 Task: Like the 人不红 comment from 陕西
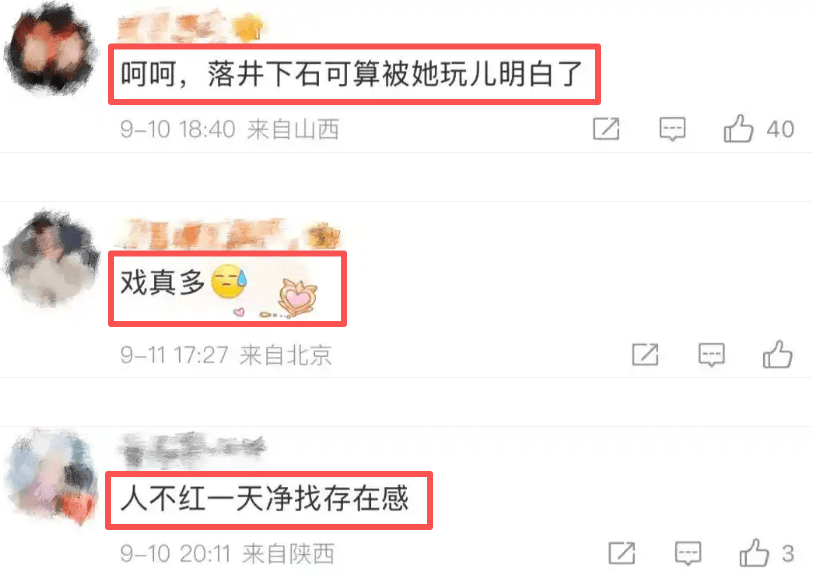click(754, 553)
